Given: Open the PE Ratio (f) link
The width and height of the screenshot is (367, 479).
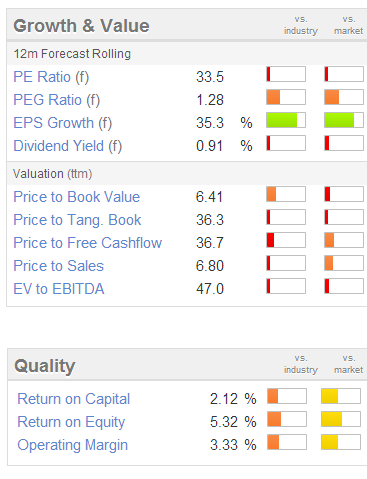Looking at the screenshot, I should pos(51,77).
